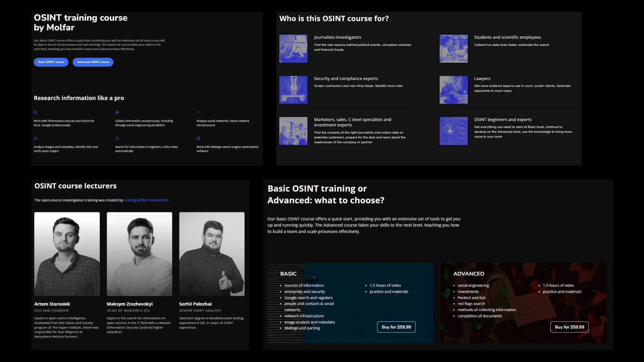Click the Journalists-investigators heading
644x362 pixels.
point(337,37)
